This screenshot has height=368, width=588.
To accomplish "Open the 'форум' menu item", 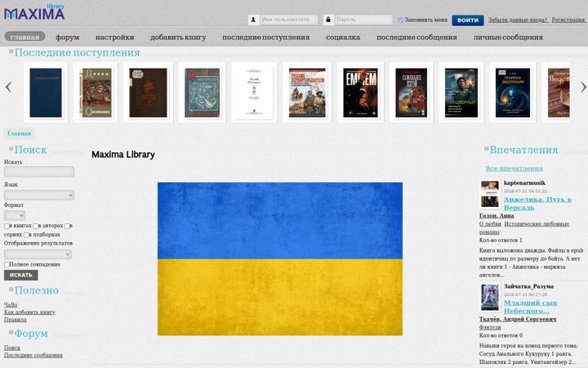I will coord(68,37).
